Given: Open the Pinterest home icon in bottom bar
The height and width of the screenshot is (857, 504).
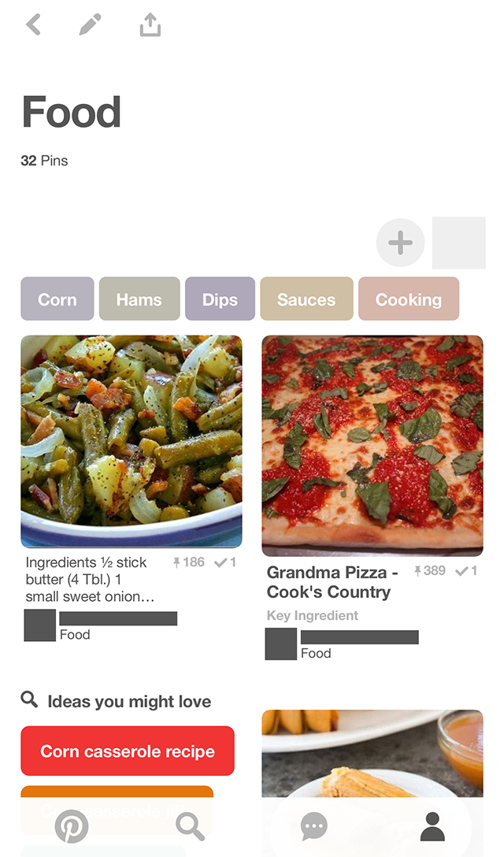Looking at the screenshot, I should pos(73,825).
